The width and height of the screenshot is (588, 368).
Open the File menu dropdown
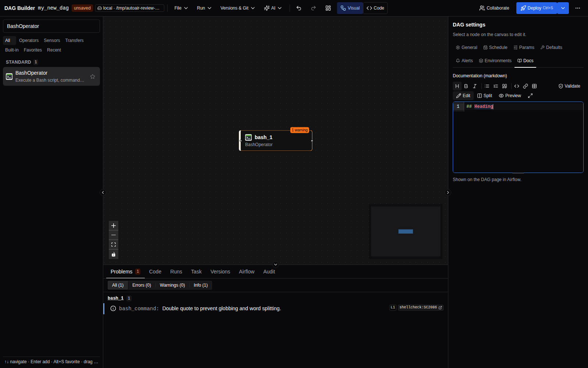tap(181, 8)
